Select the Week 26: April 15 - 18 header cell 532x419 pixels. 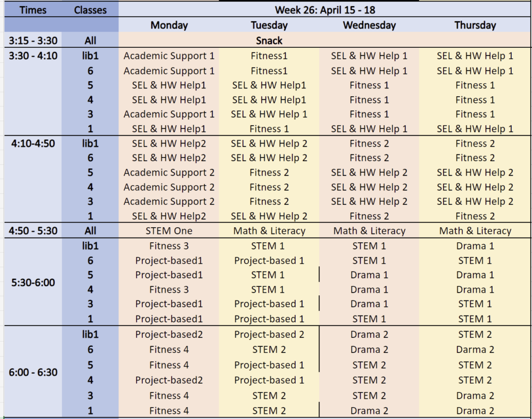pos(325,10)
